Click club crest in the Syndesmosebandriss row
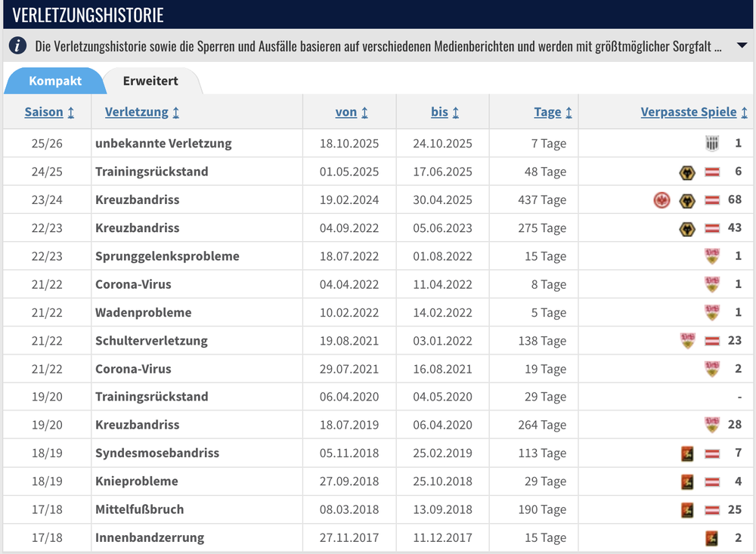 coord(687,453)
